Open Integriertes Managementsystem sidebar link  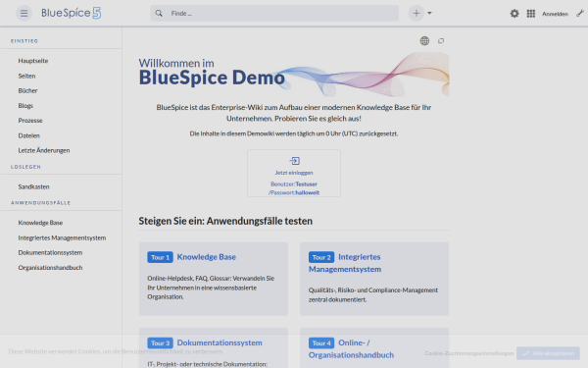(x=62, y=237)
